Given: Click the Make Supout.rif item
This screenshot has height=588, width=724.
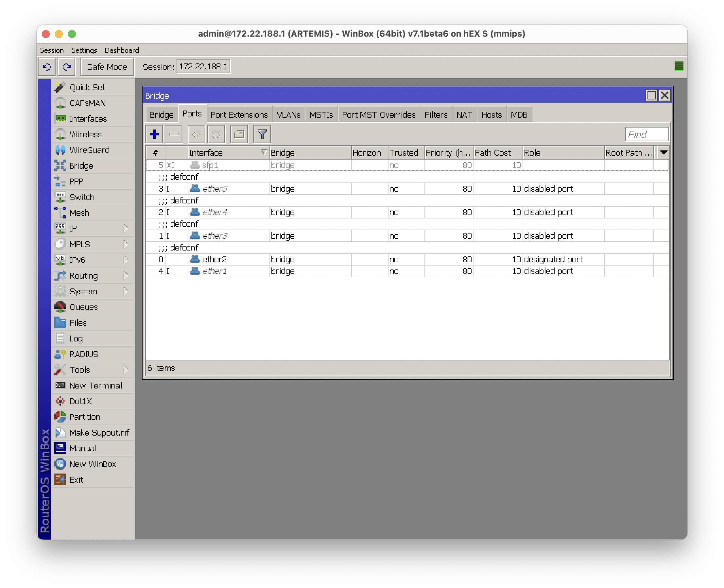Looking at the screenshot, I should click(99, 433).
